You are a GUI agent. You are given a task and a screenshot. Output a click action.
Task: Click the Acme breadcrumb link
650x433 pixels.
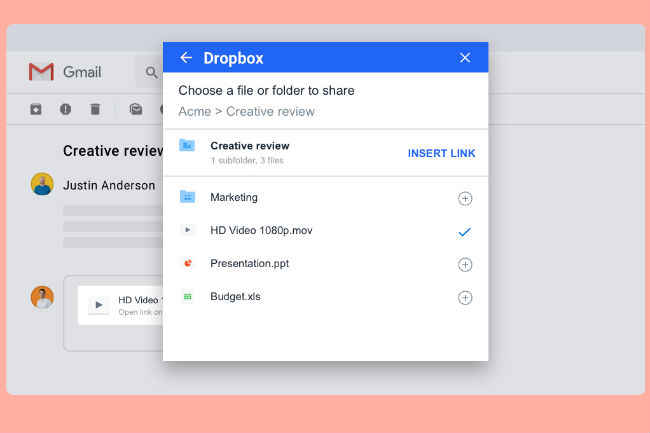[194, 111]
